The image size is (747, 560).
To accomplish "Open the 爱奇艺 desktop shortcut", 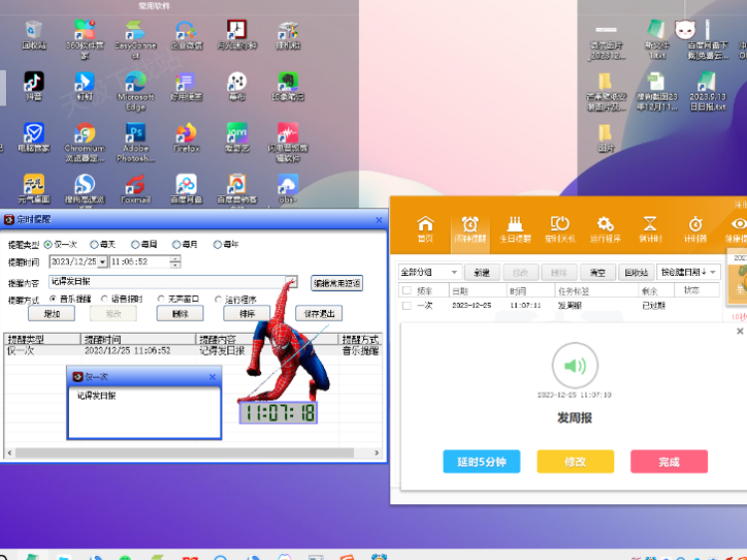I will 236,138.
